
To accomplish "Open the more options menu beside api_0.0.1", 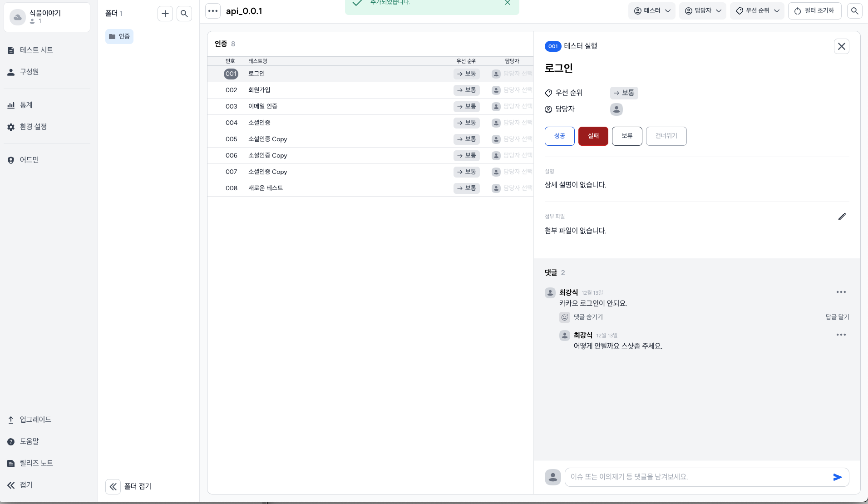I will (213, 11).
